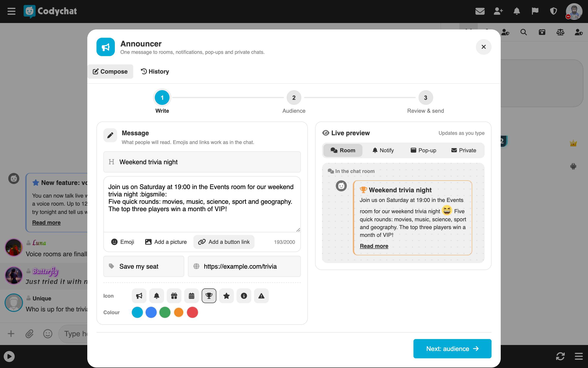Pick the gift icon option
The height and width of the screenshot is (368, 588).
tap(174, 296)
